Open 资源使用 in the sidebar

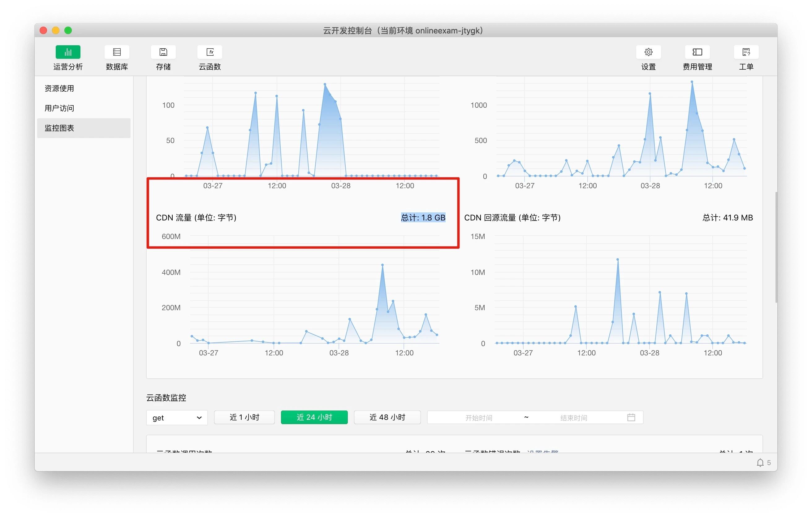click(59, 88)
